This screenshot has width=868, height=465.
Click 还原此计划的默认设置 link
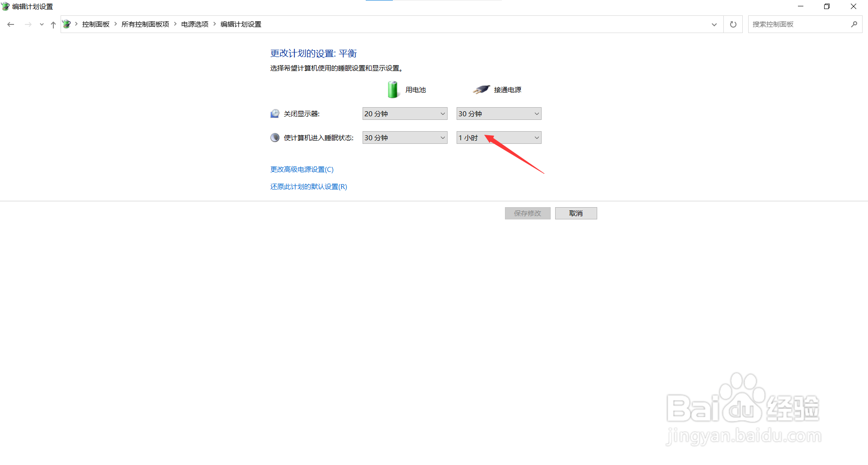[x=308, y=186]
